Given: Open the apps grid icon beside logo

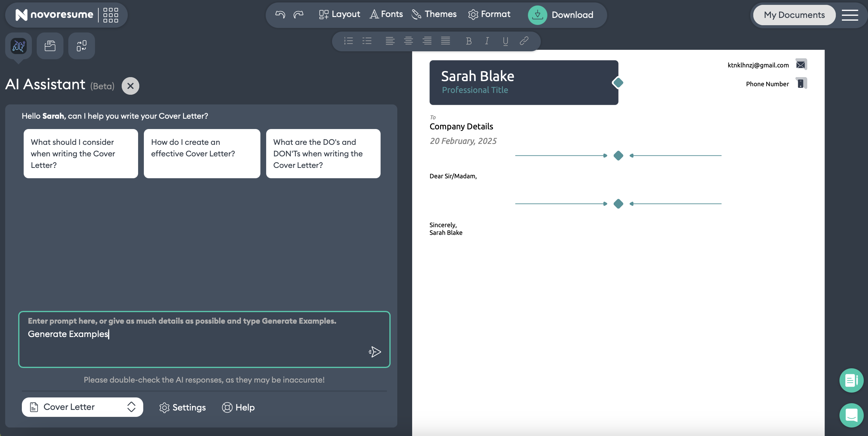Looking at the screenshot, I should click(110, 15).
